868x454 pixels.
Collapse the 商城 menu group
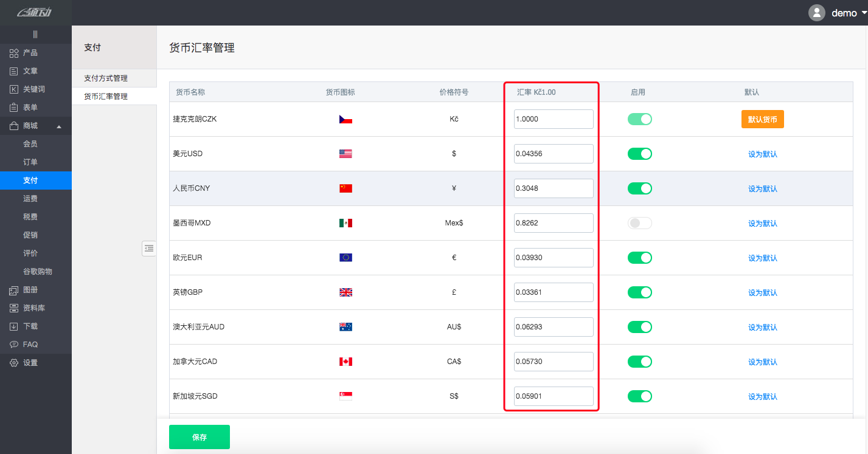click(59, 126)
